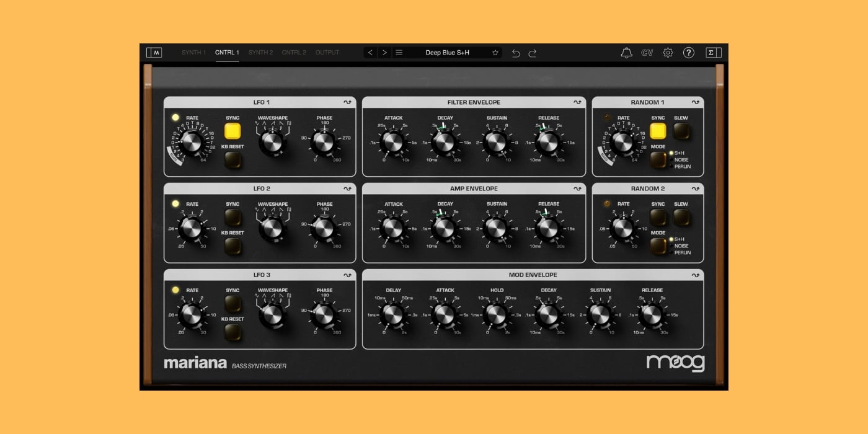Viewport: 868px width, 434px height.
Task: Open the notifications bell icon
Action: point(627,53)
